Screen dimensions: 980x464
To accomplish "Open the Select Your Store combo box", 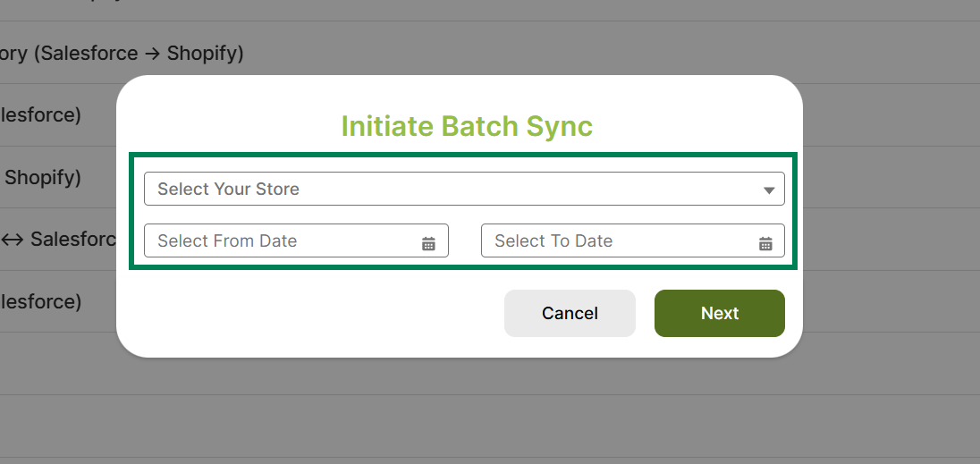I will [463, 189].
